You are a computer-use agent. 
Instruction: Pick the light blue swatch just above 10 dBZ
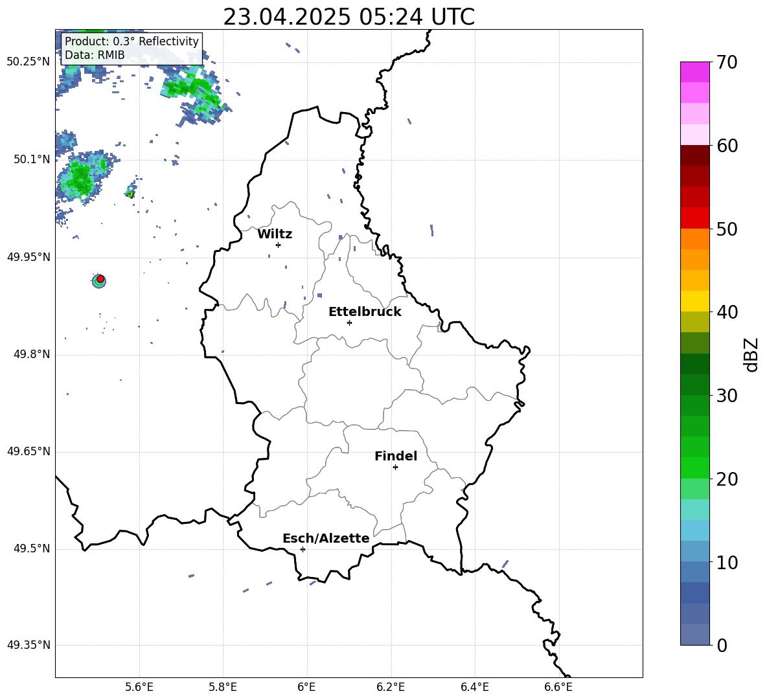(x=694, y=551)
